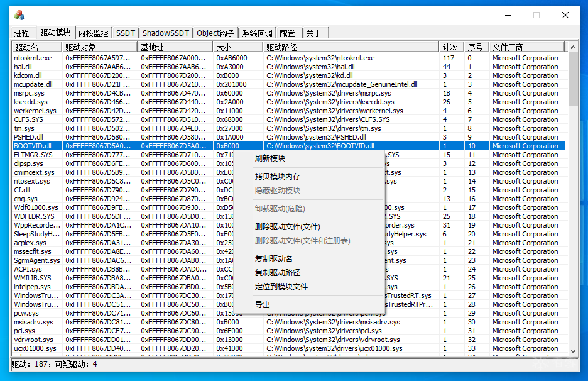
Task: Click the msrpc.sys driver name
Action: pyautogui.click(x=30, y=93)
